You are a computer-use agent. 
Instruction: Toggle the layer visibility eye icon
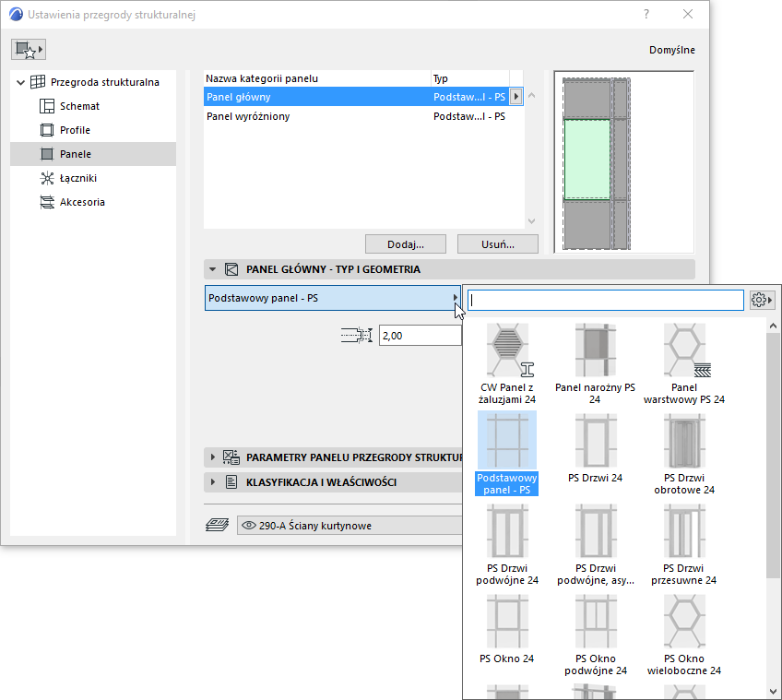[x=248, y=526]
